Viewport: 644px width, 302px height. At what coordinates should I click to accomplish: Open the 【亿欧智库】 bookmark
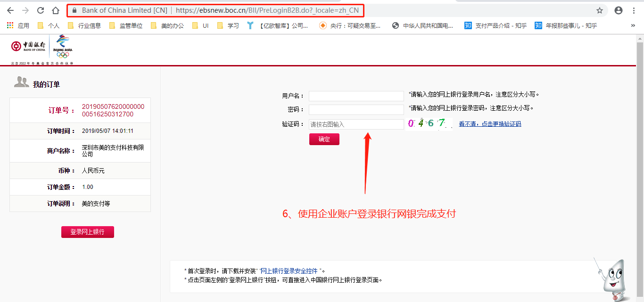coord(278,25)
